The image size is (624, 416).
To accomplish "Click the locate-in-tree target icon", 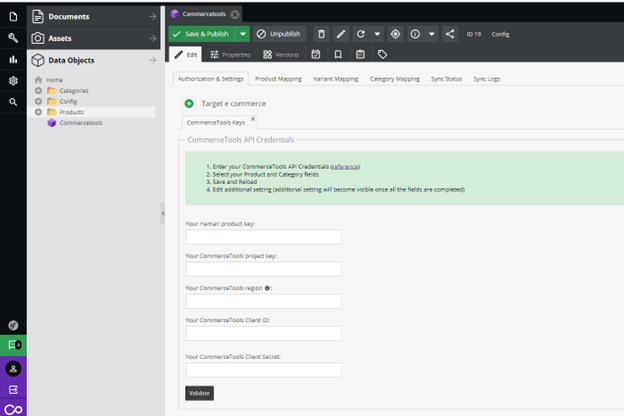I will (x=395, y=34).
